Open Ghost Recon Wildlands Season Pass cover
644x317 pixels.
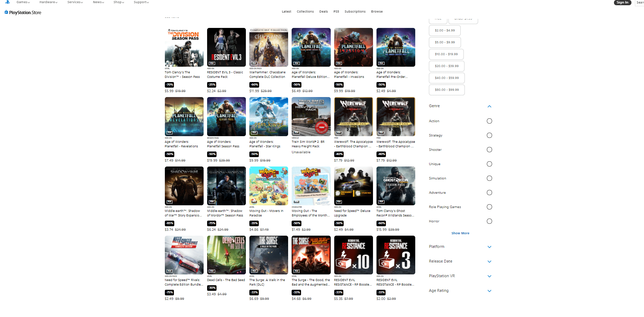tap(396, 186)
